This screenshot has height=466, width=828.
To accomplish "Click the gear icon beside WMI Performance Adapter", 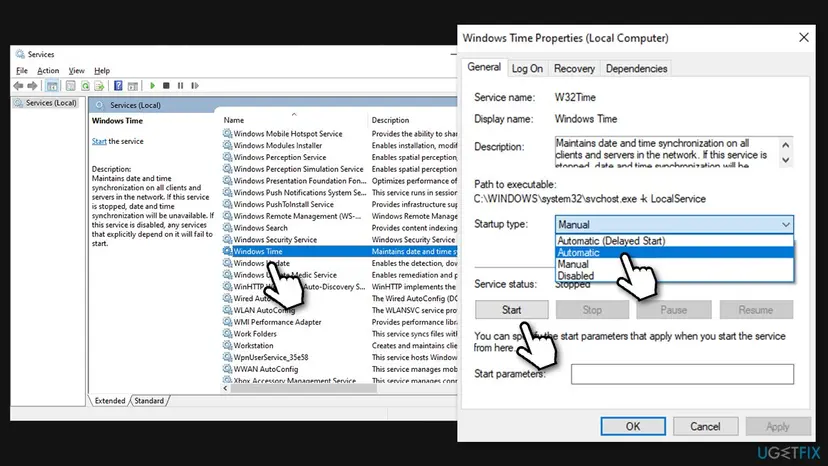I will 228,322.
